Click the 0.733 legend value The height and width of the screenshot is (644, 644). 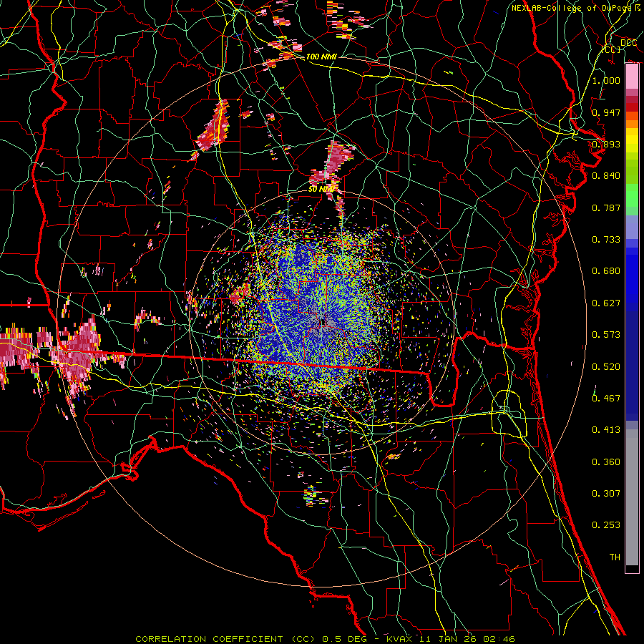(606, 240)
